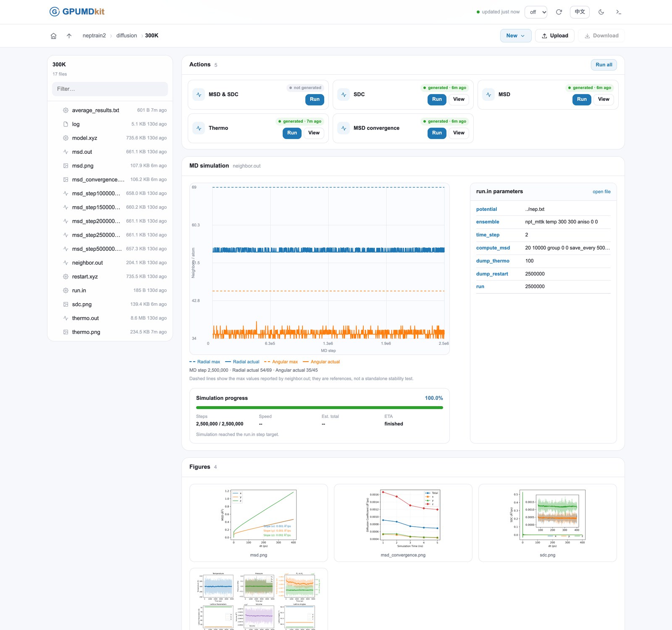
Task: Click dump_restart parameter name
Action: [x=492, y=274]
